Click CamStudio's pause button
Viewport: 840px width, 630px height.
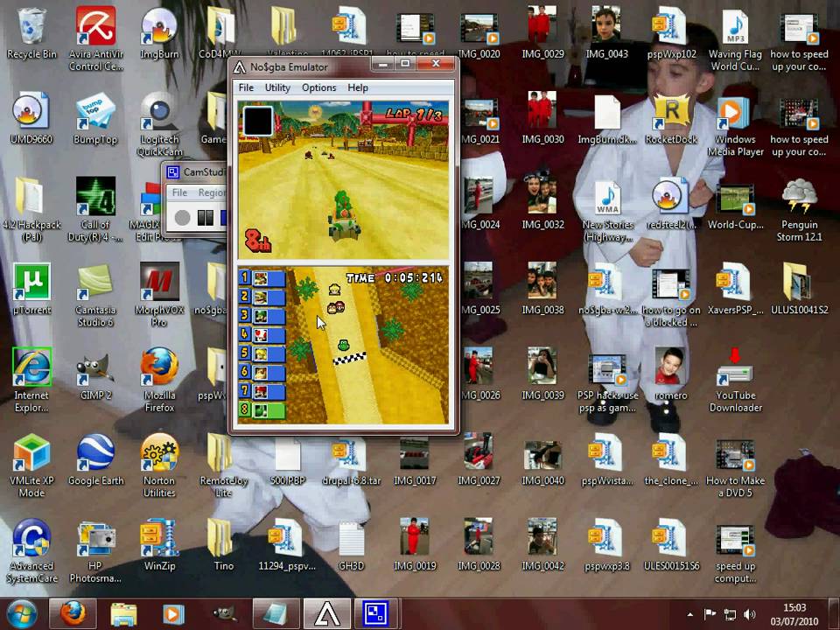click(x=205, y=218)
